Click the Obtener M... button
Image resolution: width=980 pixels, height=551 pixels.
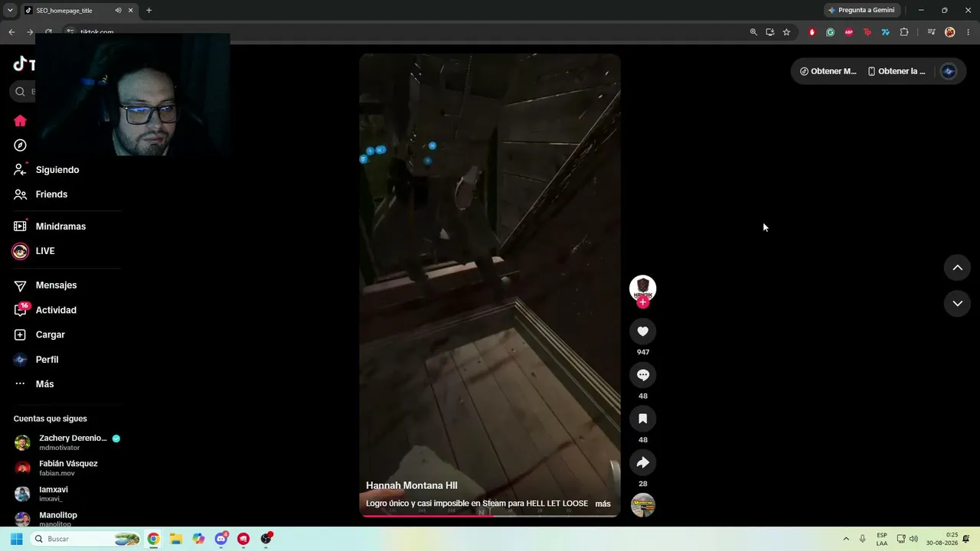pyautogui.click(x=828, y=71)
